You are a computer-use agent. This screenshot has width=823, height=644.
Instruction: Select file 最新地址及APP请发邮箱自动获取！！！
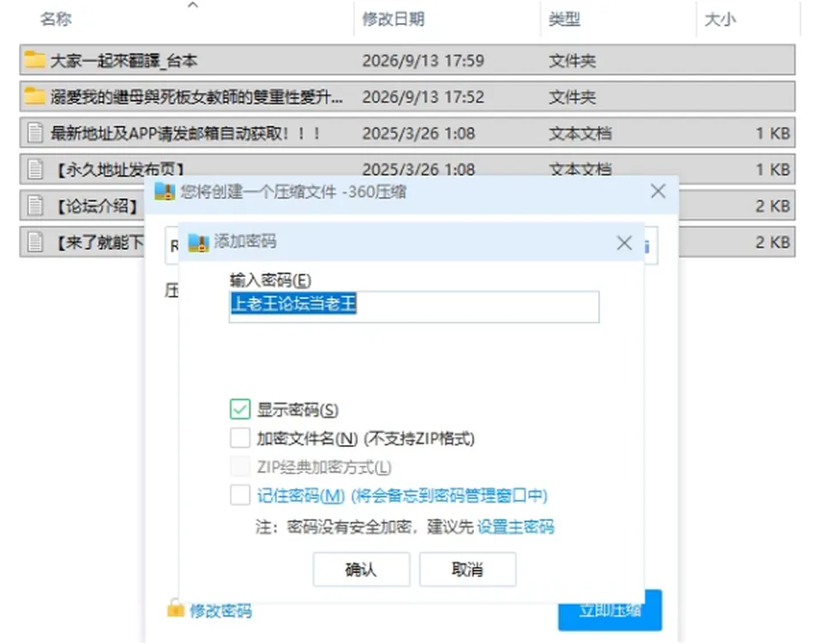tap(185, 133)
